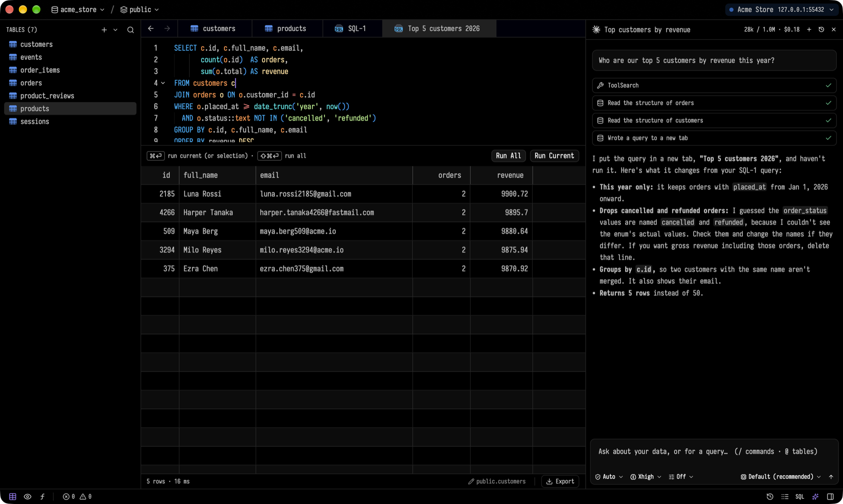Viewport: 843px width, 504px height.
Task: Open query history icon in bottom right status bar
Action: click(770, 497)
